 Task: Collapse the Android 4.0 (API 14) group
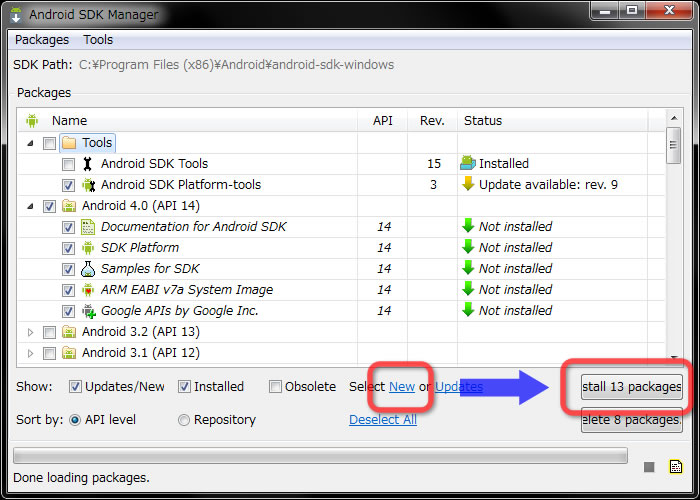click(x=30, y=206)
